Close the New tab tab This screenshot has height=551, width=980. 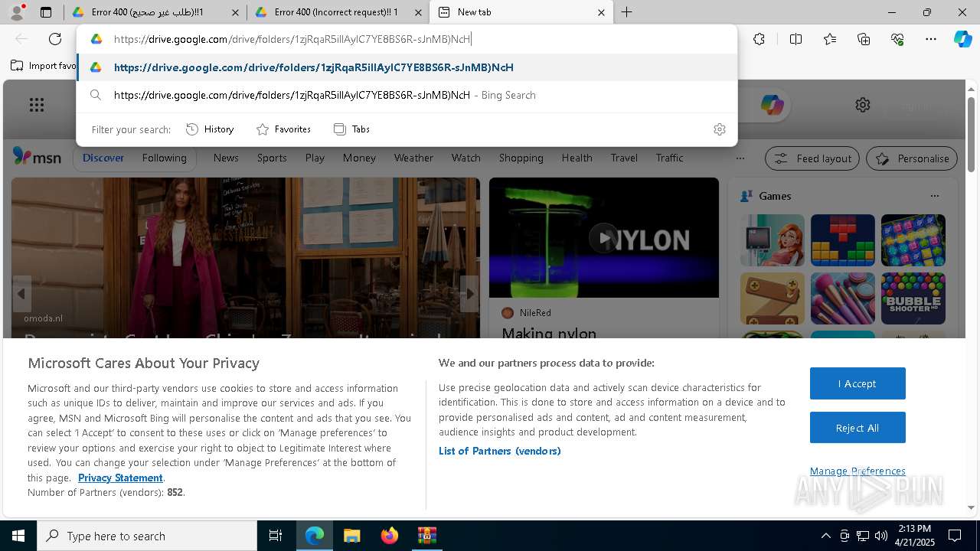pos(601,12)
